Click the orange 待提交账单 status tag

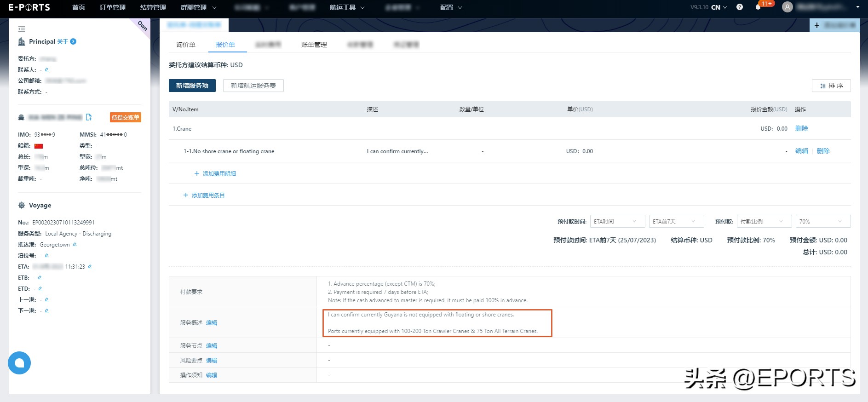[126, 117]
